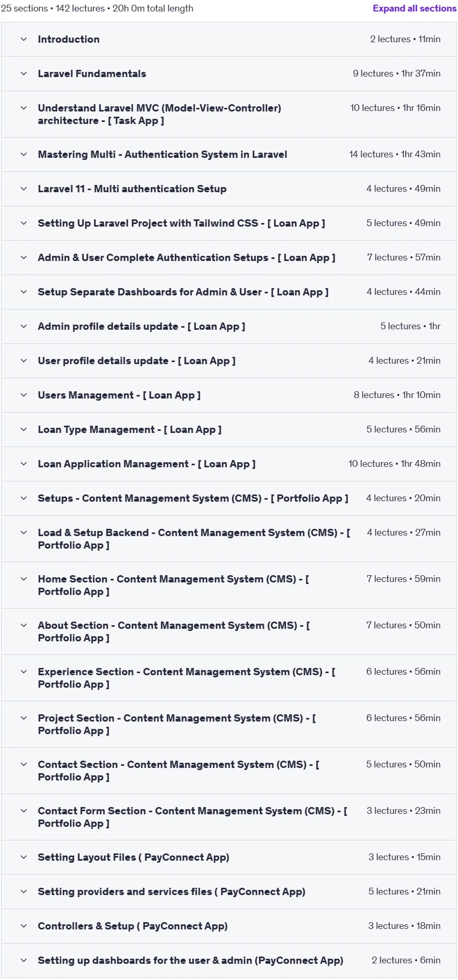Expand arrow for Controllers & Setup PayConnect
This screenshot has width=458, height=980.
(23, 926)
